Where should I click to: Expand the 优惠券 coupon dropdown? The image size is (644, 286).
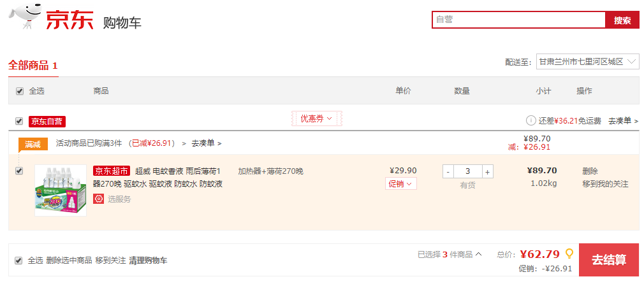click(317, 119)
